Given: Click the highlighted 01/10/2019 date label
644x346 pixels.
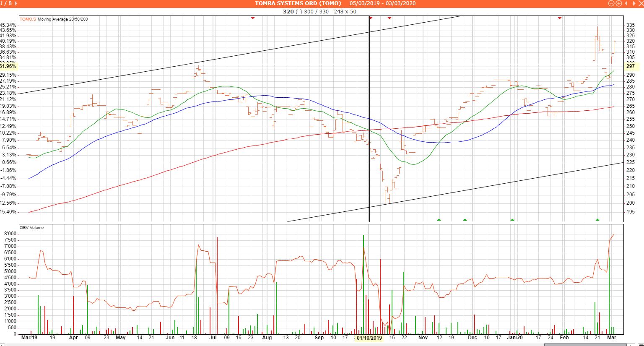Looking at the screenshot, I should [x=369, y=338].
